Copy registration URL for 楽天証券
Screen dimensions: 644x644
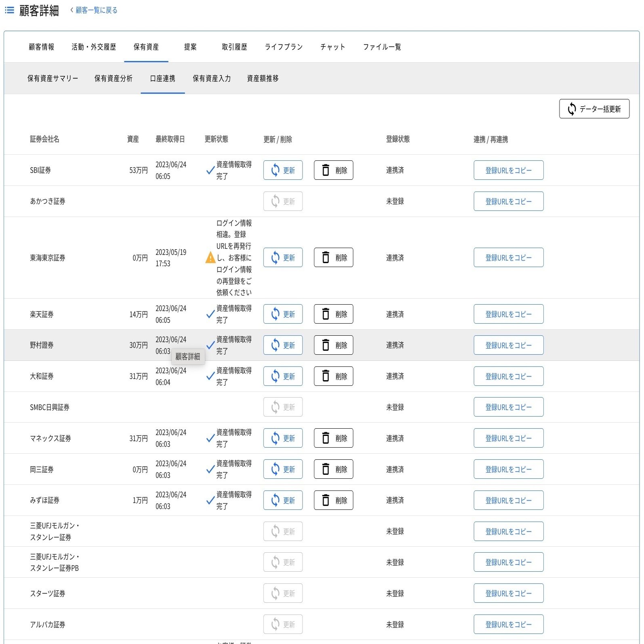pos(508,314)
